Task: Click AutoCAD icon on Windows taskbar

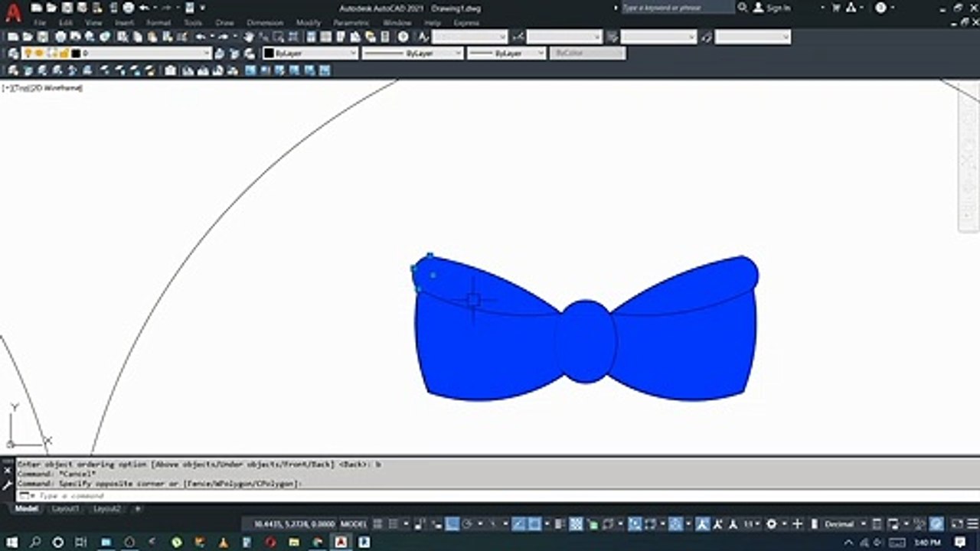Action: tap(341, 543)
